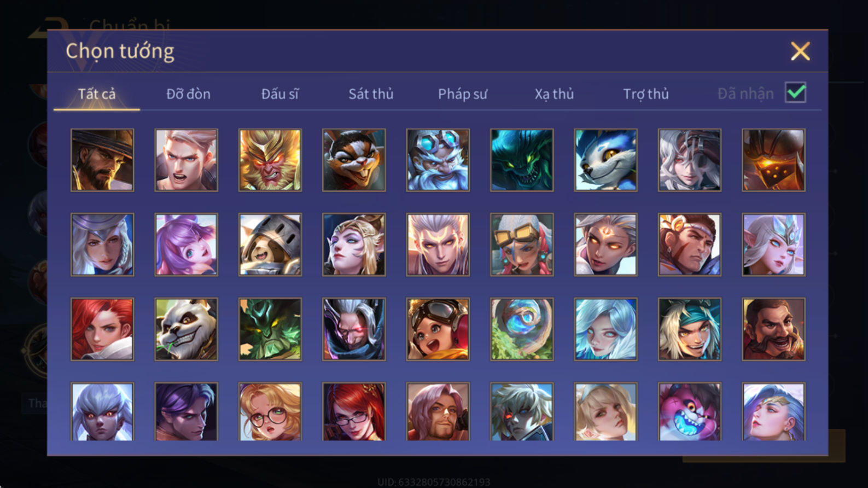Switch to the Đấu sĩ tab
868x488 pixels.
[x=279, y=94]
